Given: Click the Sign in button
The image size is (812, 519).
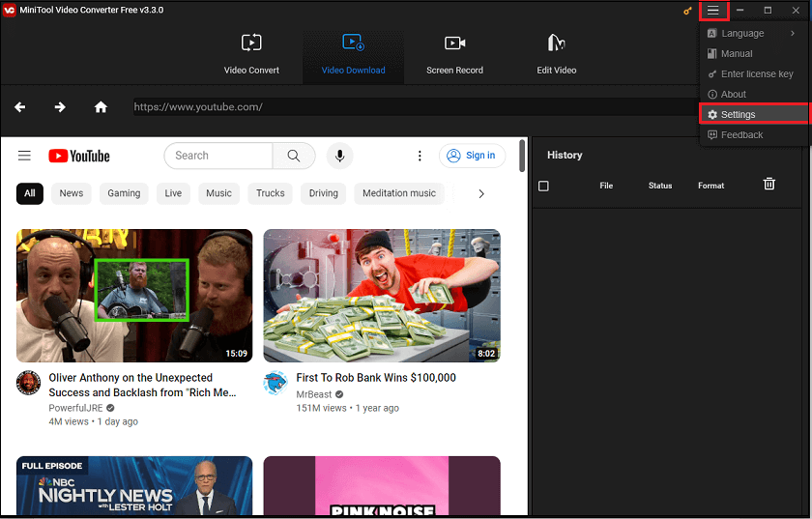Looking at the screenshot, I should point(472,156).
